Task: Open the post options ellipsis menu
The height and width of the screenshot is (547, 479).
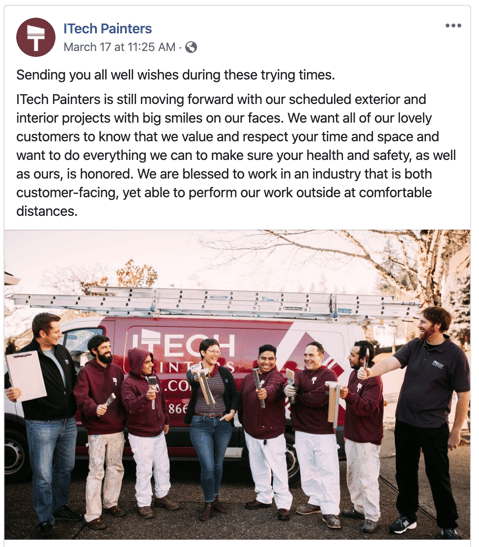Action: click(x=453, y=26)
